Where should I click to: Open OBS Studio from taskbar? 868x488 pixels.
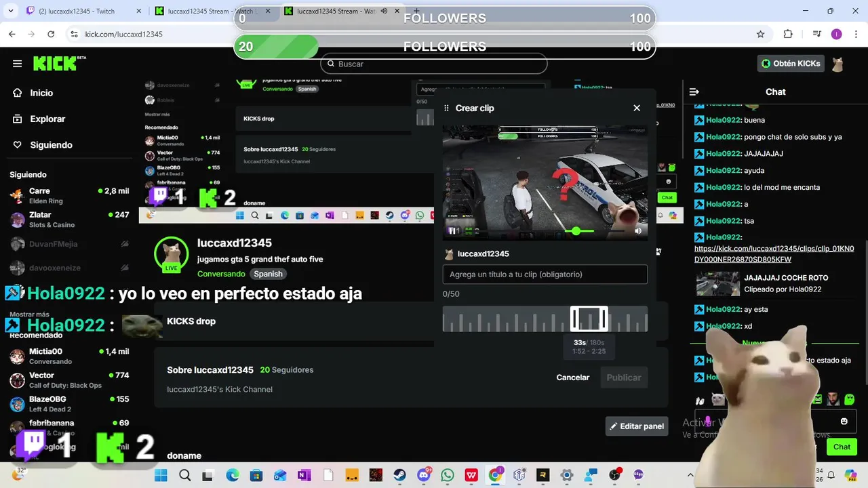[615, 475]
